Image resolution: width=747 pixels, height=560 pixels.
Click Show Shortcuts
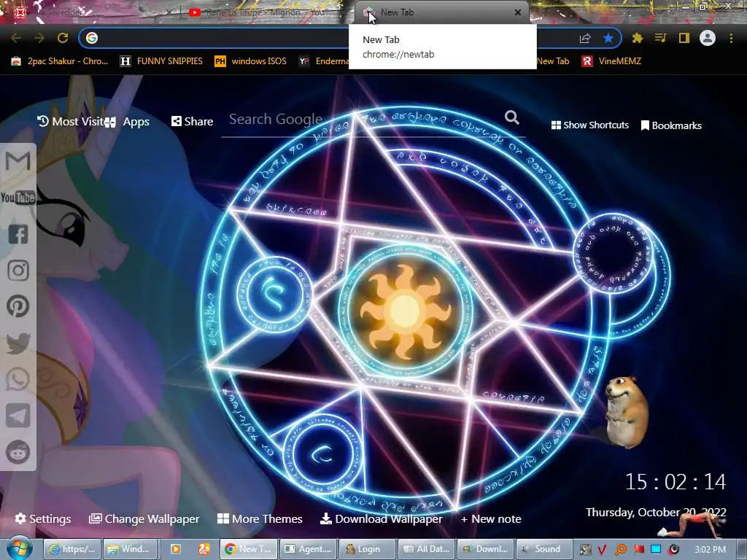589,125
